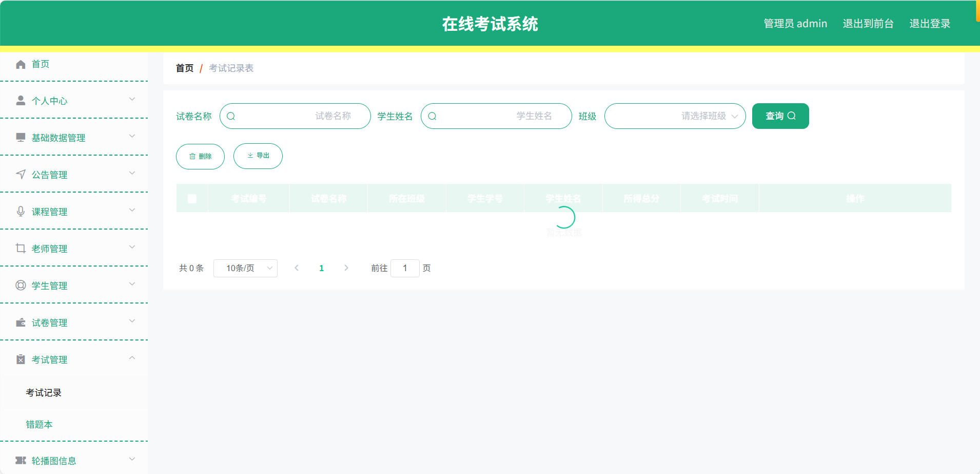The width and height of the screenshot is (980, 474).
Task: Click 所得总分 column header
Action: pyautogui.click(x=641, y=198)
